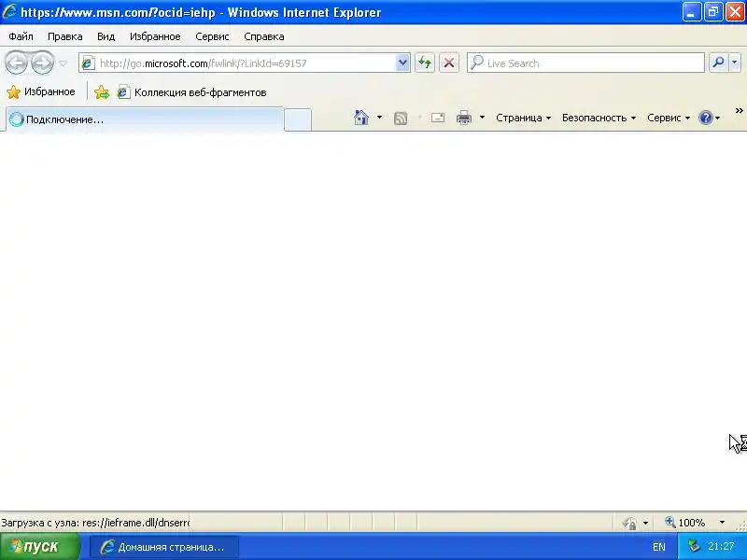
Task: Click the Home page house icon
Action: point(361,118)
